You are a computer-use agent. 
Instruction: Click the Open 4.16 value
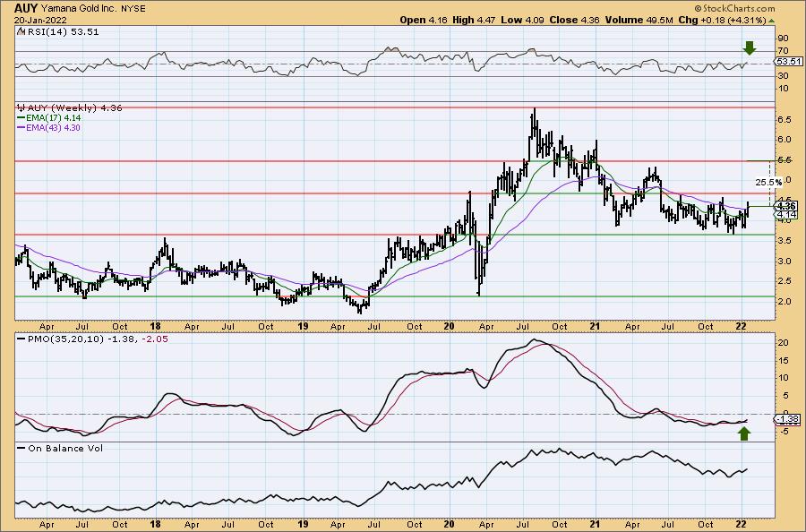(424, 20)
